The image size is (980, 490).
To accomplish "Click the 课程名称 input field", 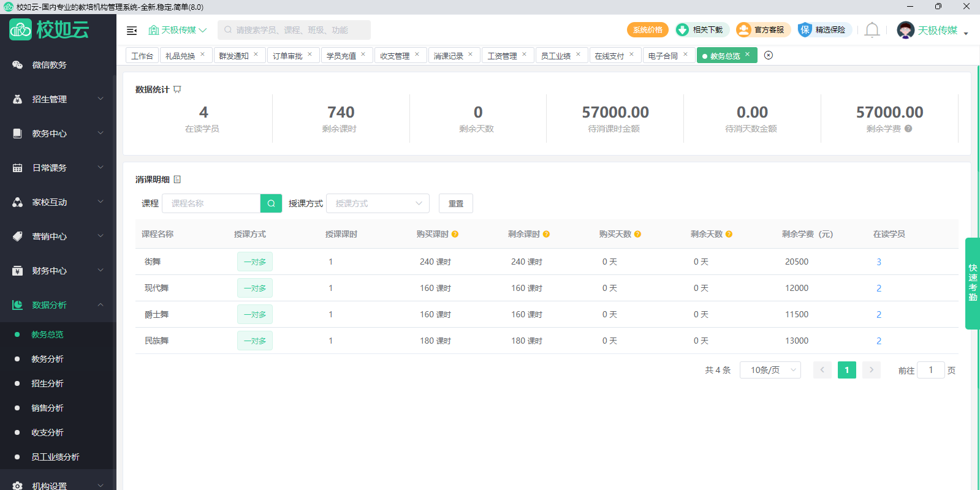I will click(211, 203).
